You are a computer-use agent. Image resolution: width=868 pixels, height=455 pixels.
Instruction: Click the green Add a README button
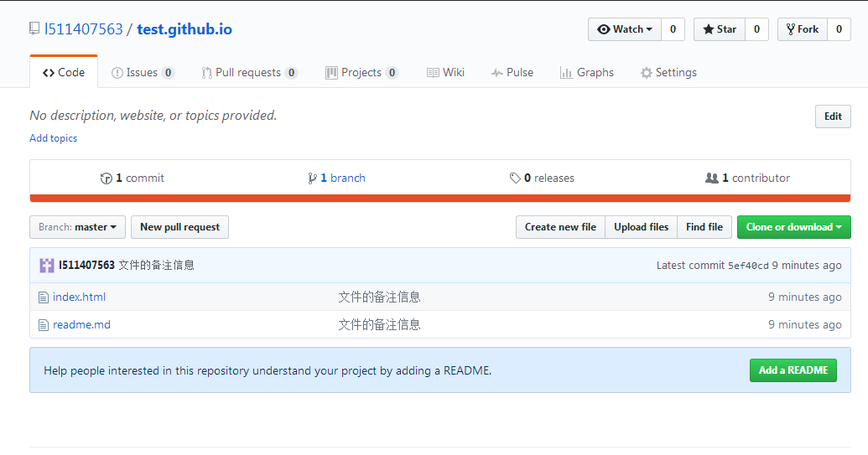coord(793,370)
